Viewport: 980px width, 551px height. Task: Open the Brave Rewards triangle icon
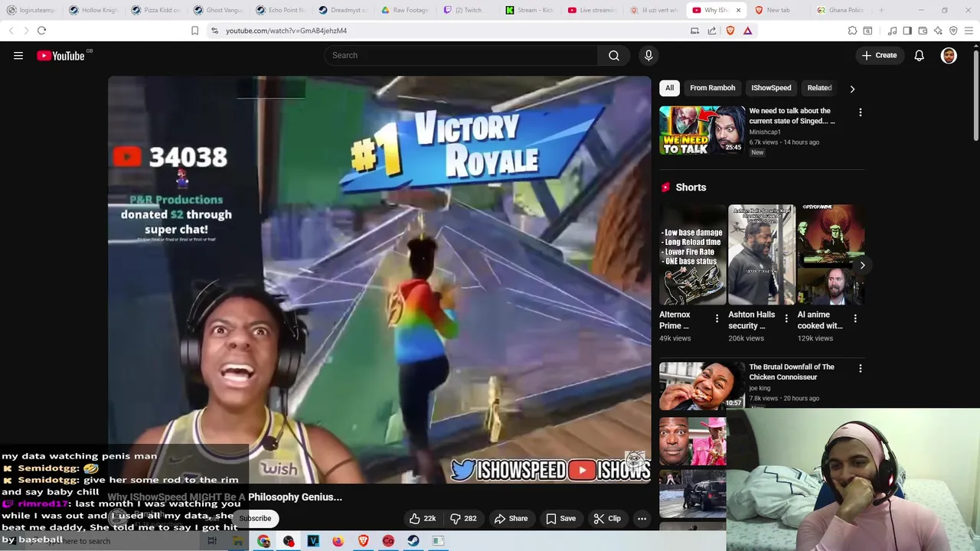coord(747,31)
